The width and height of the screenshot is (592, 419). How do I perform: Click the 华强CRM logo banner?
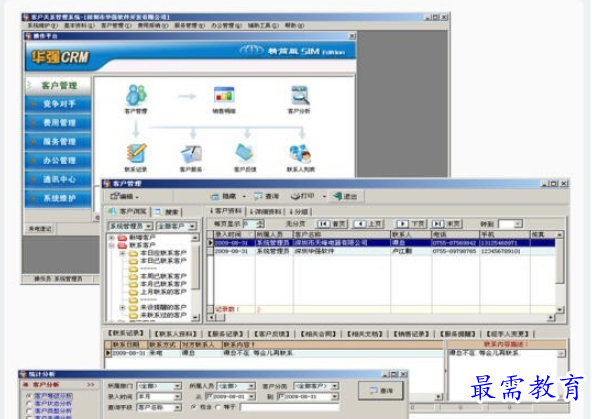[60, 57]
